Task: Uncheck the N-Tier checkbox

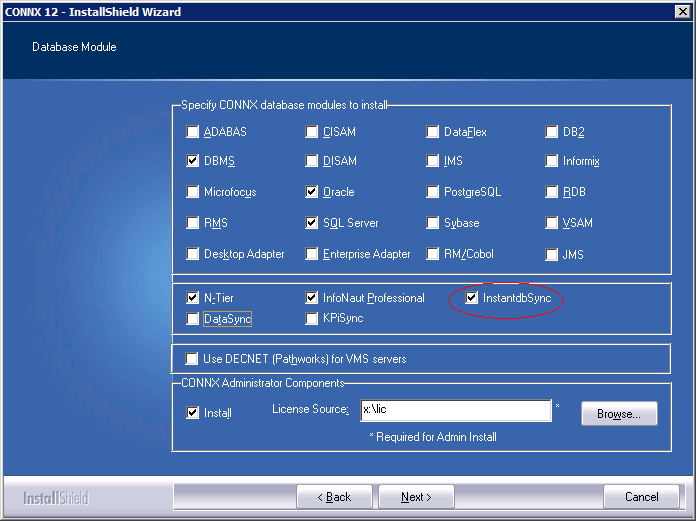Action: point(192,298)
